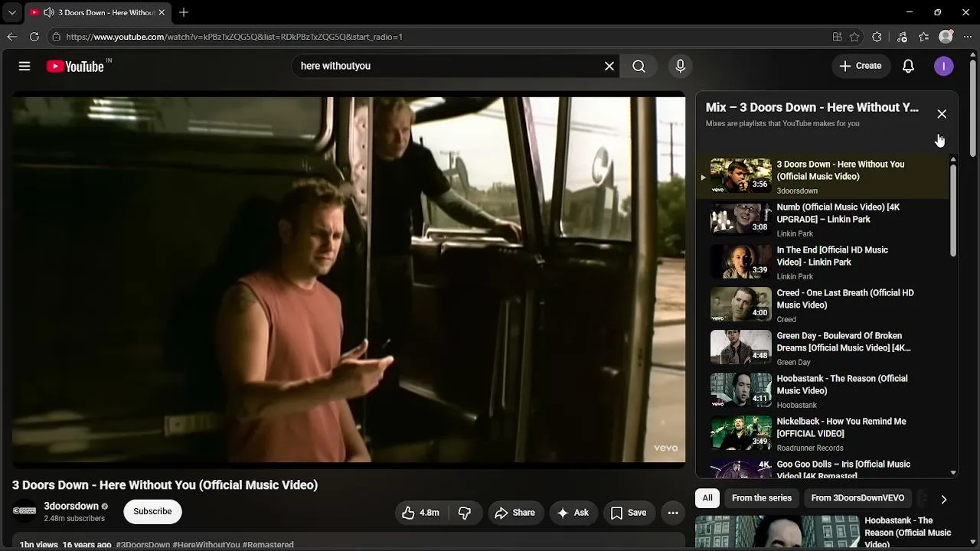The width and height of the screenshot is (980, 551).
Task: Minimize the browser window
Action: point(910,12)
